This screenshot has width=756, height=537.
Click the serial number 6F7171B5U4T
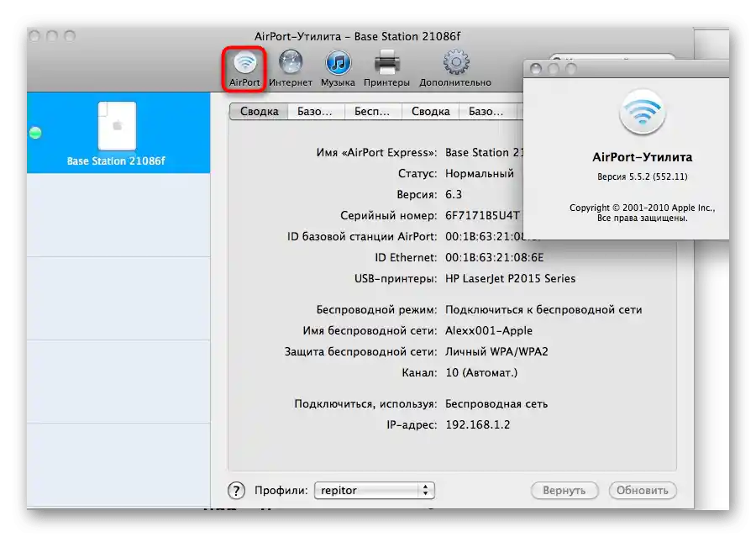[482, 215]
